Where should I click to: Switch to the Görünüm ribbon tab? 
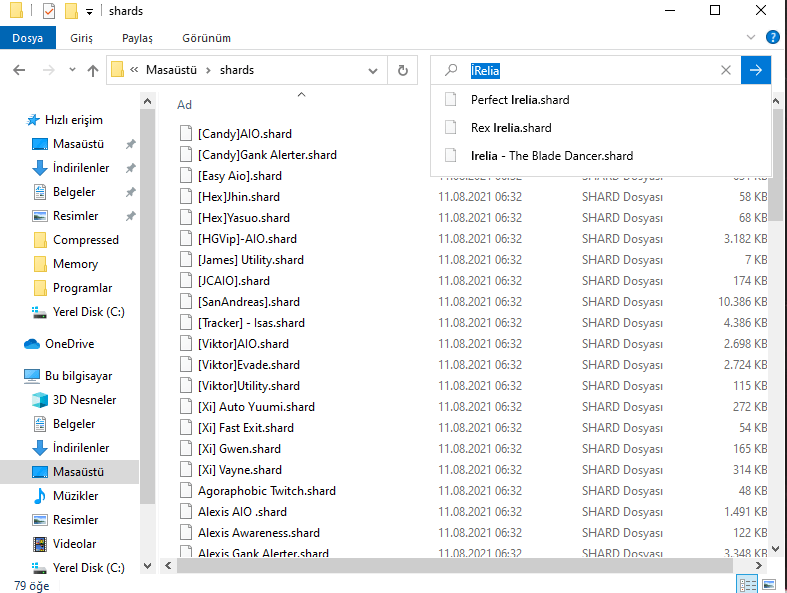click(x=206, y=38)
